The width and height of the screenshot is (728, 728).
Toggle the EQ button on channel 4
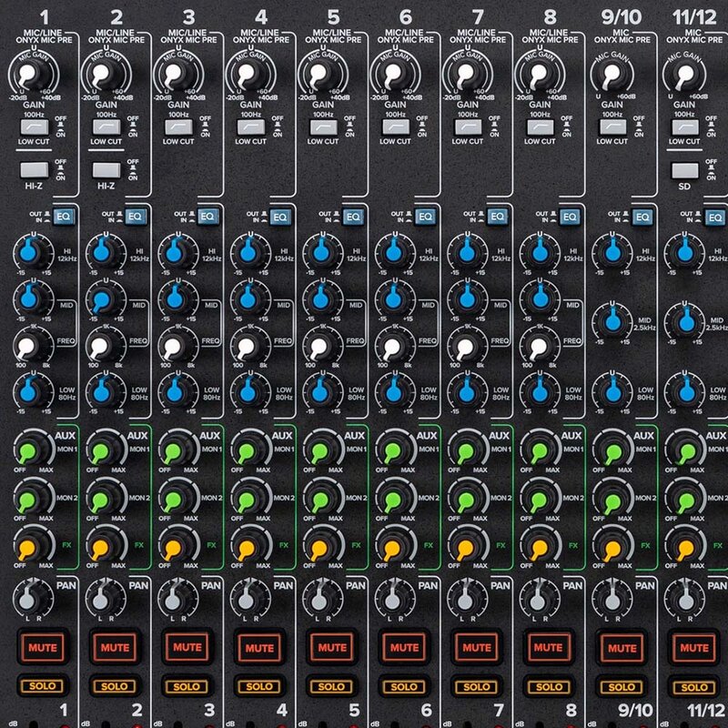coord(280,217)
